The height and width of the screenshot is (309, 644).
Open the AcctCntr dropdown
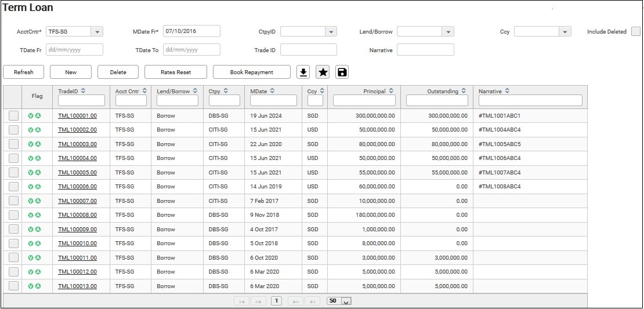pyautogui.click(x=97, y=32)
